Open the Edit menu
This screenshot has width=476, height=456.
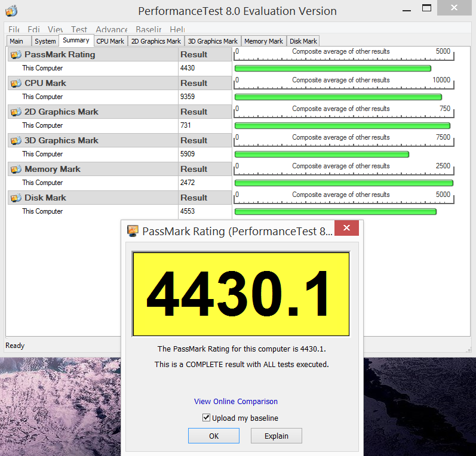pyautogui.click(x=33, y=29)
